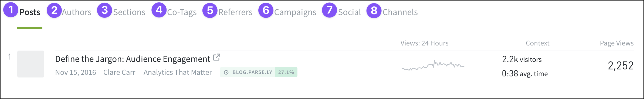Click the author name Clare Carr
The height and width of the screenshot is (99, 644).
[x=119, y=72]
